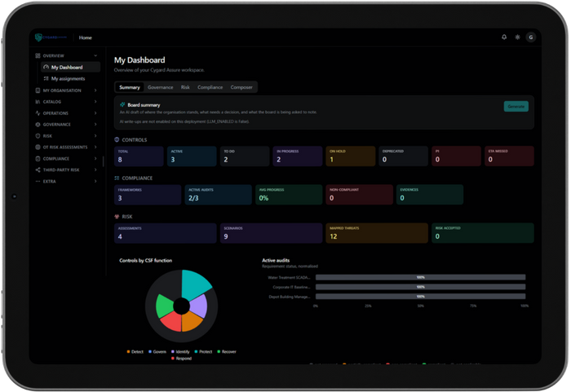Expand the Third-Party Risk chevron
The width and height of the screenshot is (571, 392).
tap(95, 170)
